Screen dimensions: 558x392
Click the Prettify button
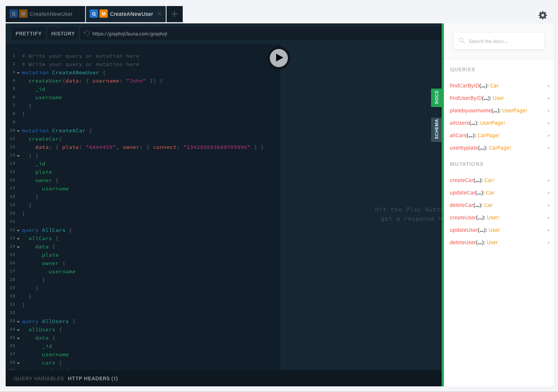click(29, 34)
